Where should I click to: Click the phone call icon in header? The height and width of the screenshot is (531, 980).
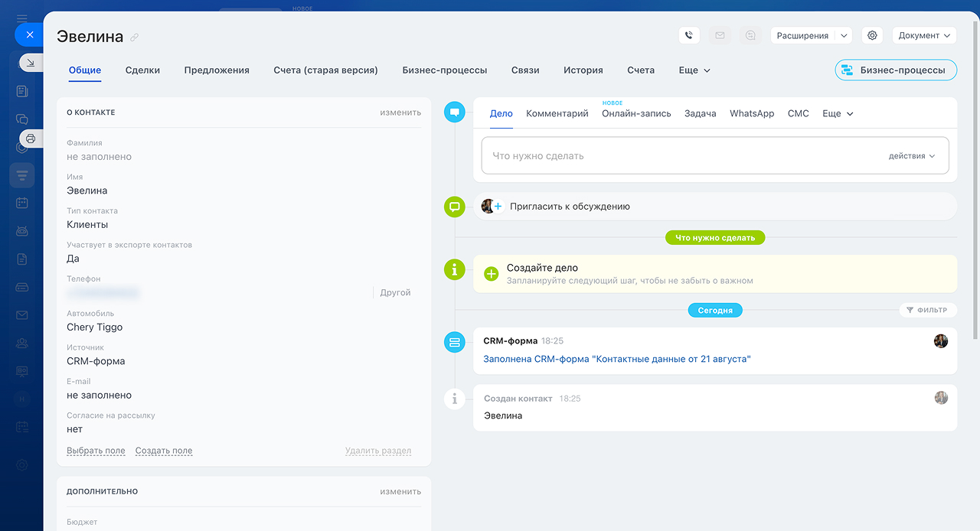(689, 35)
